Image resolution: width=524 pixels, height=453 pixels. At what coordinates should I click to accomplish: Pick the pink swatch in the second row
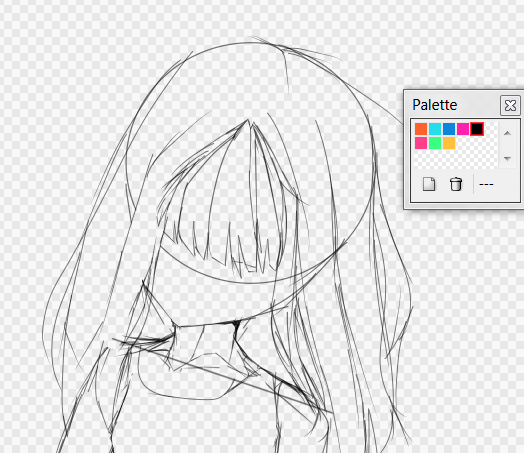pyautogui.click(x=421, y=143)
